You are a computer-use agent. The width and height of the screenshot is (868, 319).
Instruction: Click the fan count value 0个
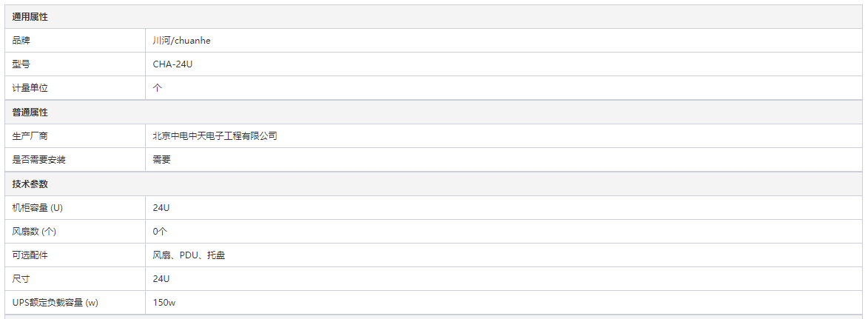pyautogui.click(x=160, y=232)
